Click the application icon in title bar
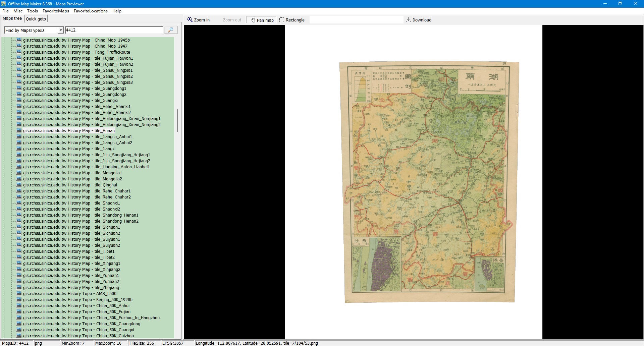 coord(3,4)
